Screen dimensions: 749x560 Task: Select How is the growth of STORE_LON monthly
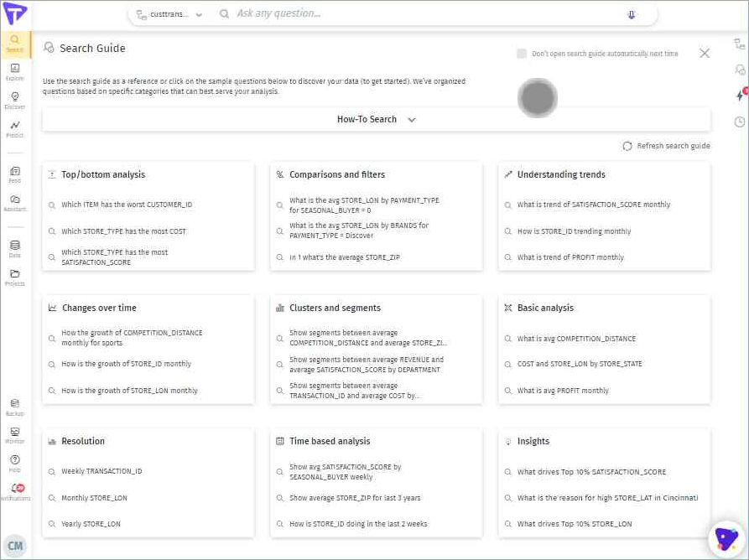pyautogui.click(x=129, y=391)
